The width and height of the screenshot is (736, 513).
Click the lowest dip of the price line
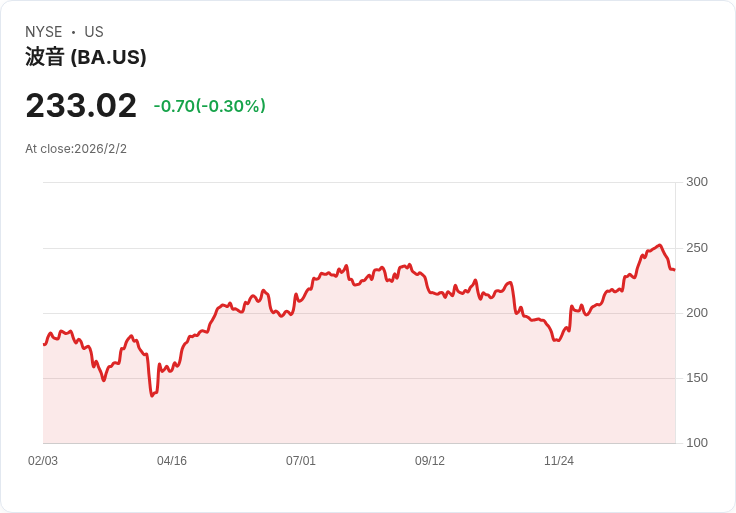pos(152,395)
